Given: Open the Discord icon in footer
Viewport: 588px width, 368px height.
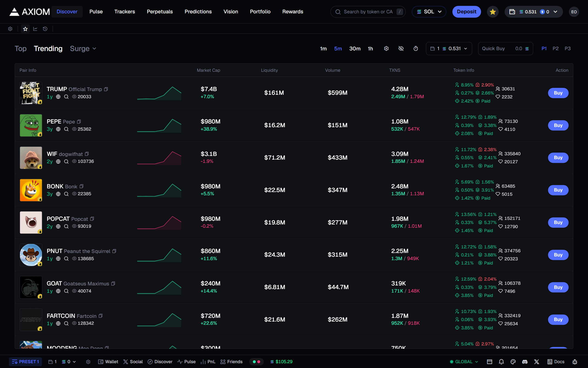Looking at the screenshot, I should pos(525,362).
